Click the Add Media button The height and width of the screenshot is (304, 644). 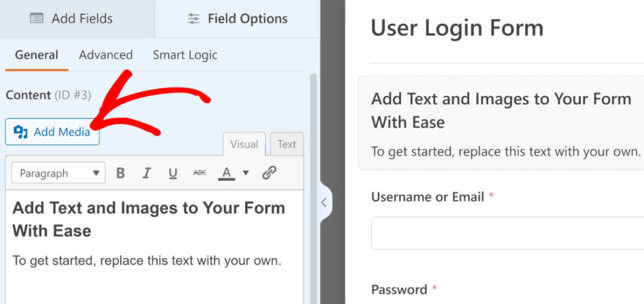tap(52, 132)
